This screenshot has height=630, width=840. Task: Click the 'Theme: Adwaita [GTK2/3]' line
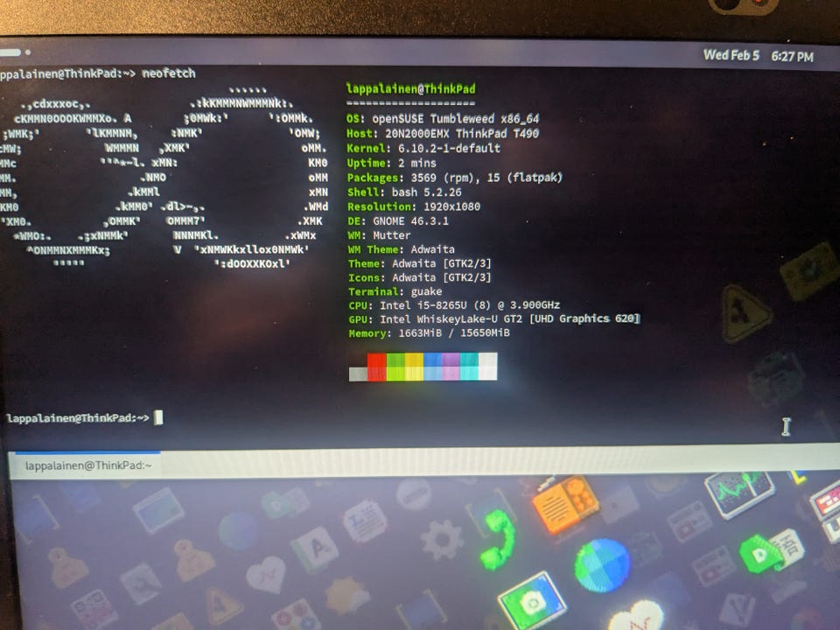tap(419, 263)
